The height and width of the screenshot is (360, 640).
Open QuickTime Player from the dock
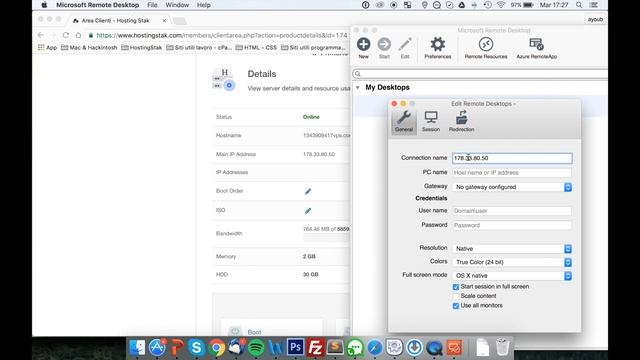434,348
